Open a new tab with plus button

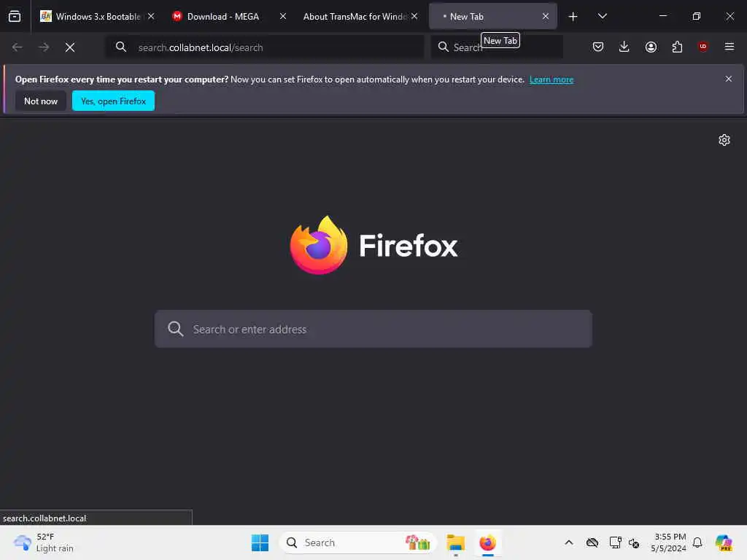[573, 17]
